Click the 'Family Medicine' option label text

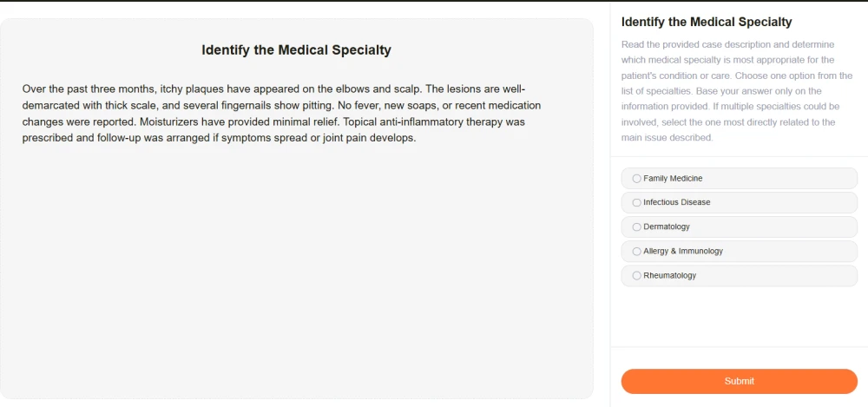[673, 179]
